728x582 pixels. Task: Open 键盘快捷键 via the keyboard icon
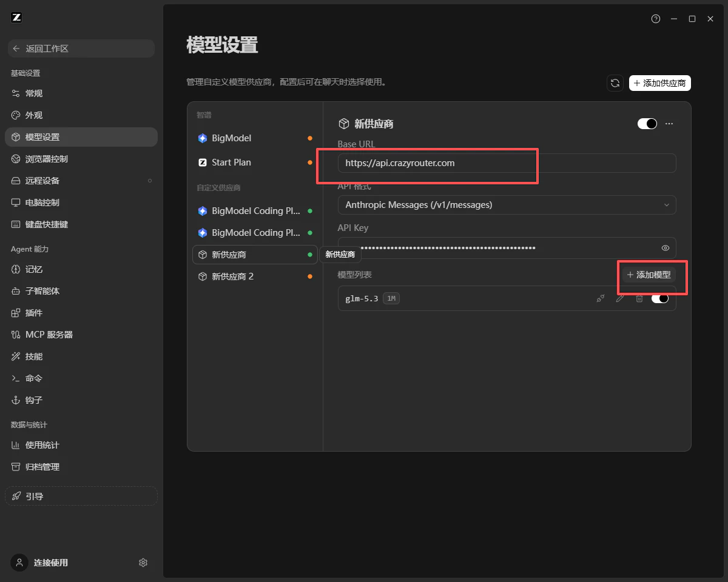16,224
